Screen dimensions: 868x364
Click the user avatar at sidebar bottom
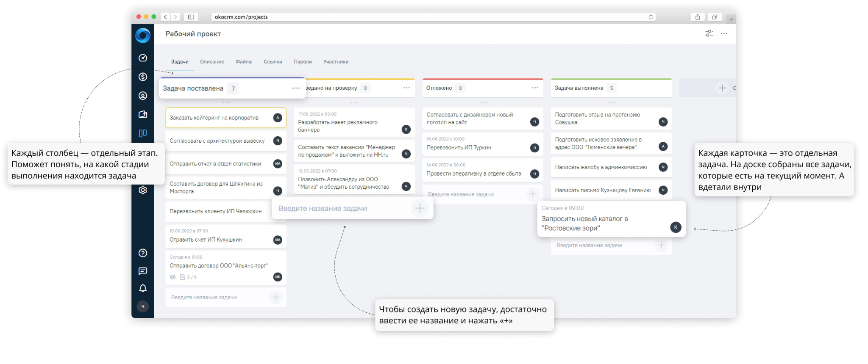coord(143,306)
